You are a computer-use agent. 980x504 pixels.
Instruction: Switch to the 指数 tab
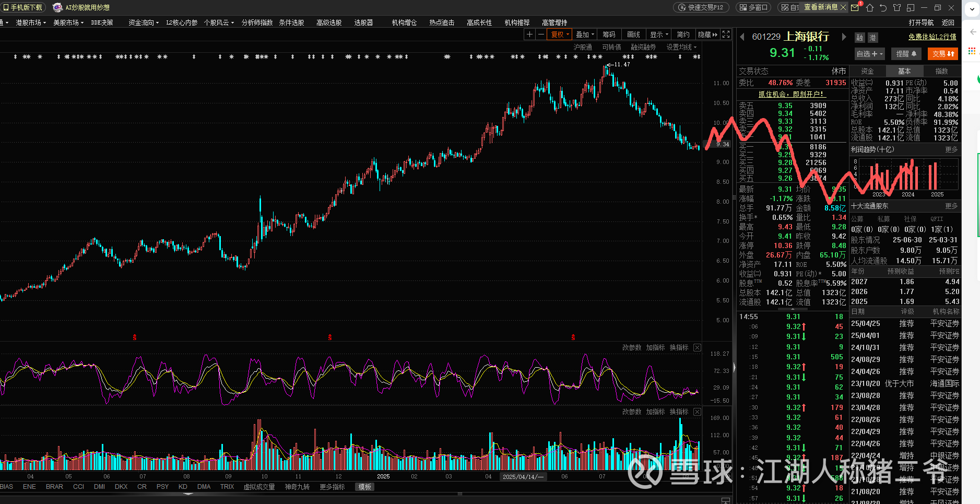[941, 71]
